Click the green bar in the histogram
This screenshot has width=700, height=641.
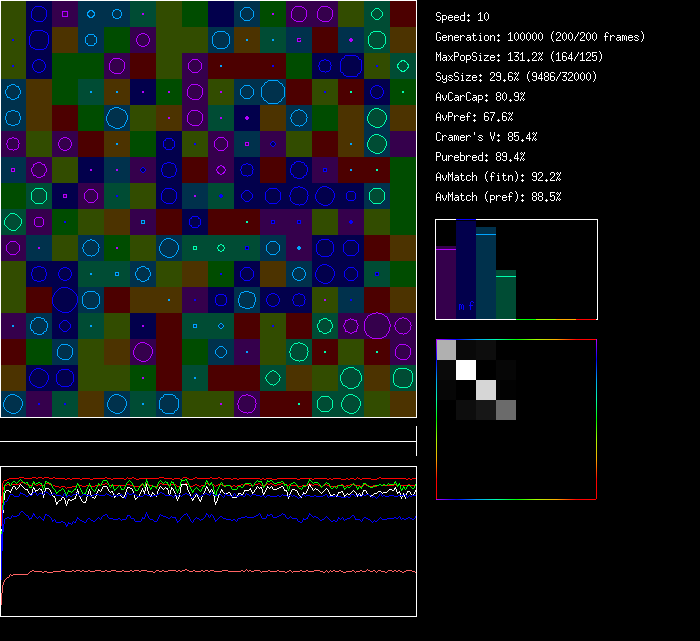[506, 295]
